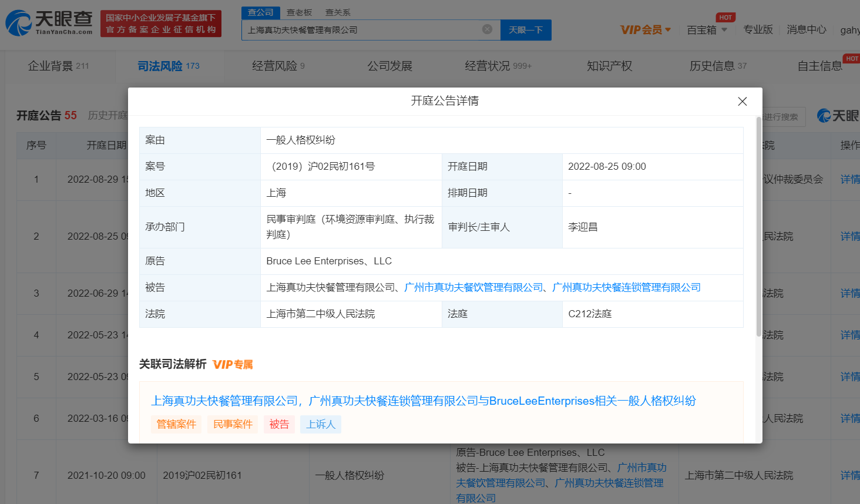Toggle the blue 上诉人 tag

(321, 424)
